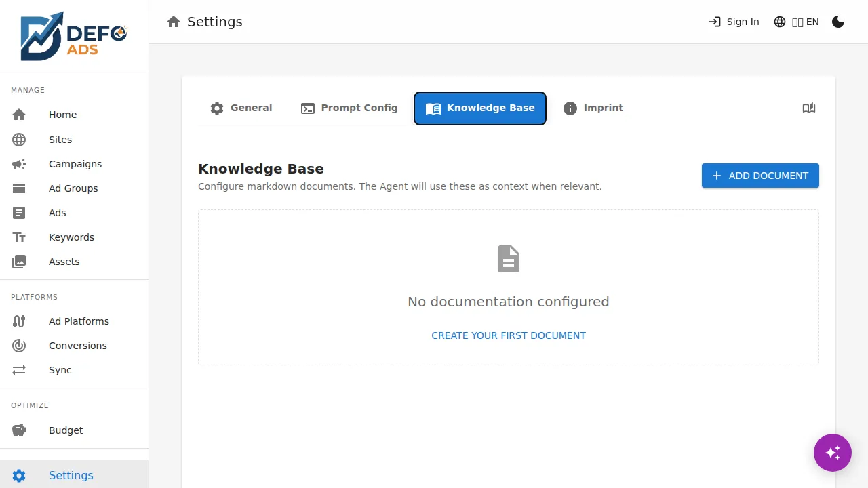Image resolution: width=868 pixels, height=488 pixels.
Task: Click the Conversions target icon
Action: tap(19, 346)
